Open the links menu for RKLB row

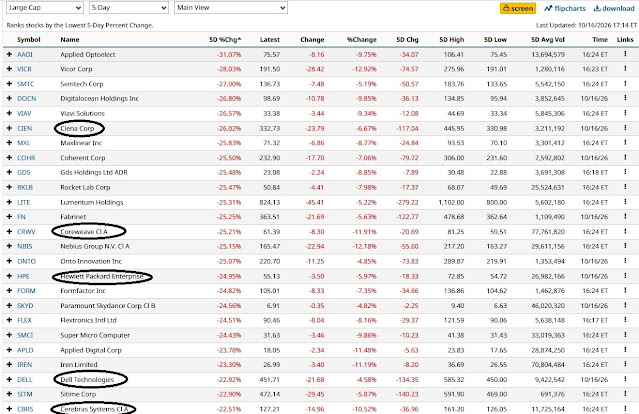[x=625, y=187]
